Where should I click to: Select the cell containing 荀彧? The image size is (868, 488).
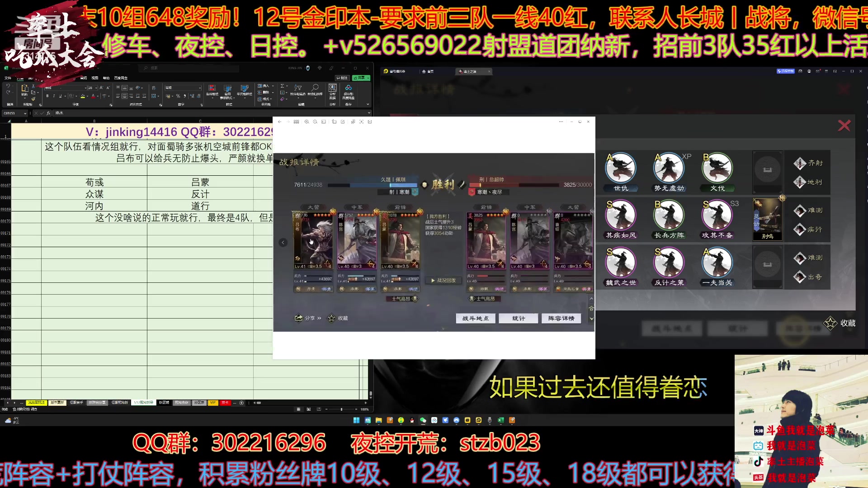click(94, 182)
